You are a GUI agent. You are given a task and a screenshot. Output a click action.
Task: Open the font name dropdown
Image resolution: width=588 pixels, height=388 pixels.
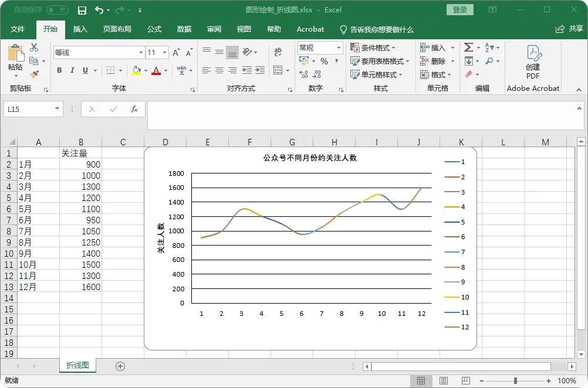point(141,52)
